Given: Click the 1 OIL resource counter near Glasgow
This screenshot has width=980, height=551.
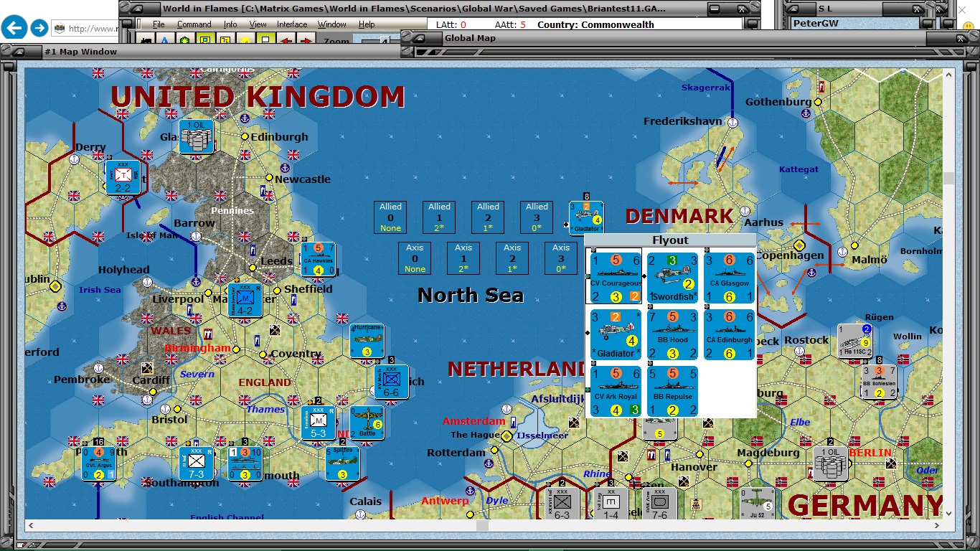Looking at the screenshot, I should (x=196, y=136).
